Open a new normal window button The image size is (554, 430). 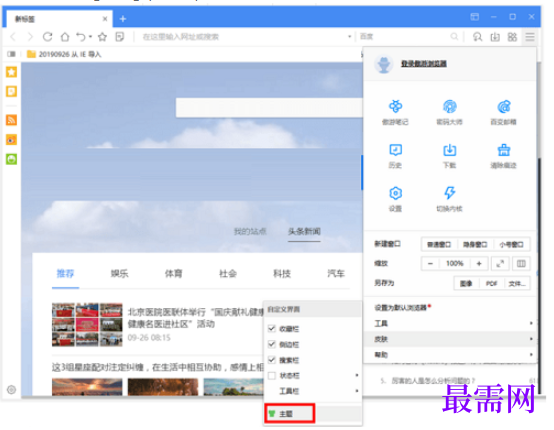click(x=439, y=245)
